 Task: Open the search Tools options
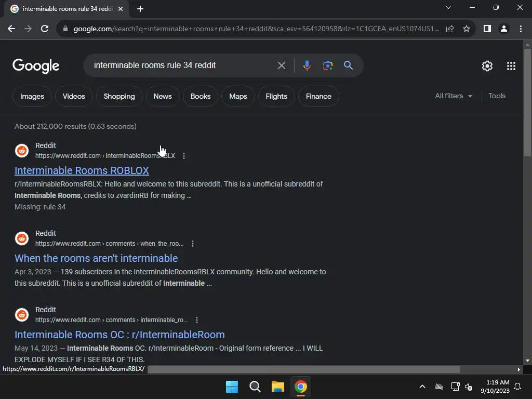coord(497,96)
